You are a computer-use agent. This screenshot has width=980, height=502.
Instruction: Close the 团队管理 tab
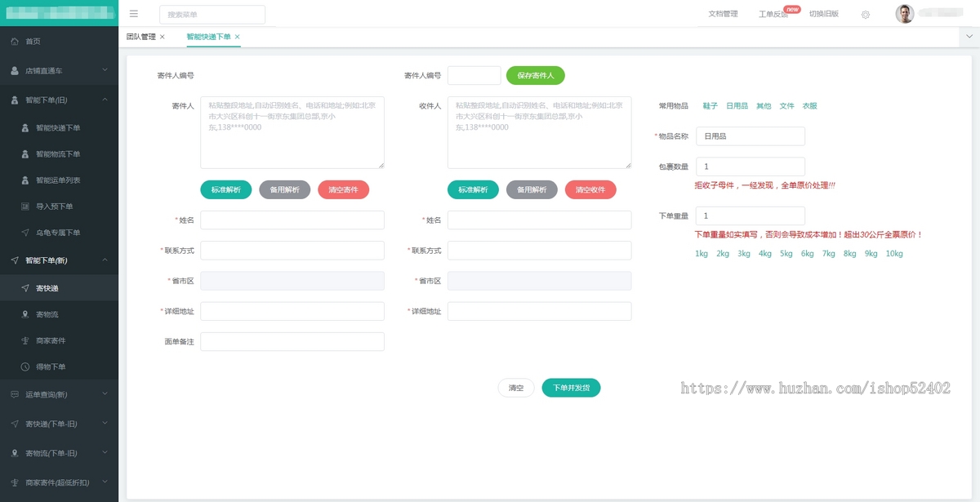pos(163,37)
